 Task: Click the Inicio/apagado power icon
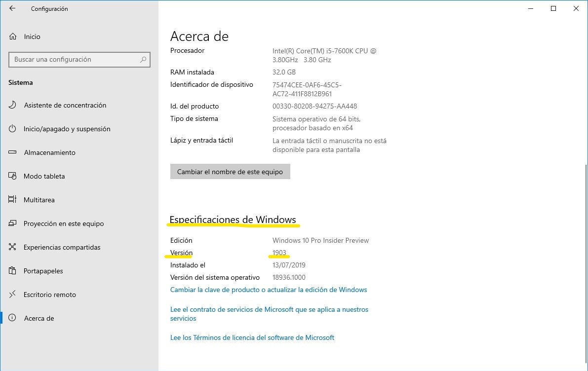point(13,129)
